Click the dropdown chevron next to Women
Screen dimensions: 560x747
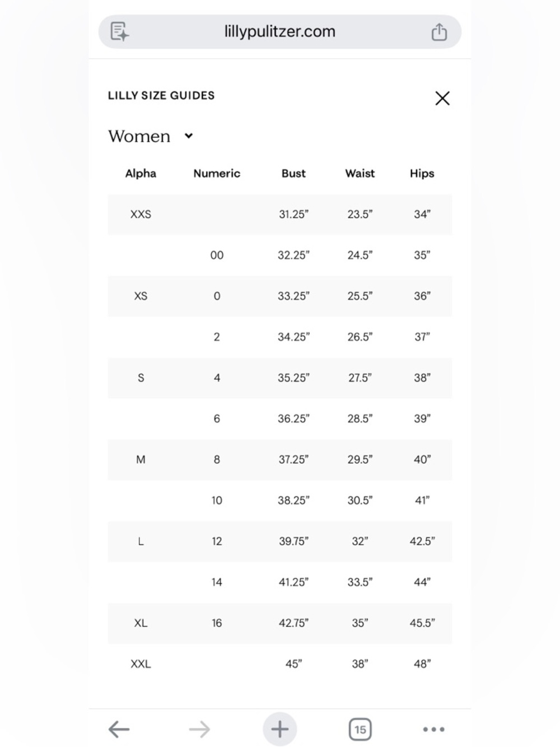click(x=189, y=136)
